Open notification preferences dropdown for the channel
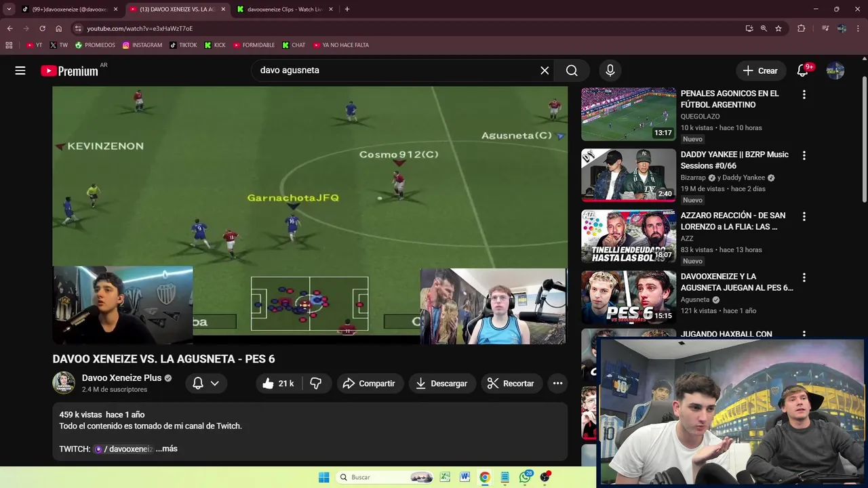Screen dimensions: 868x488 click(206, 384)
